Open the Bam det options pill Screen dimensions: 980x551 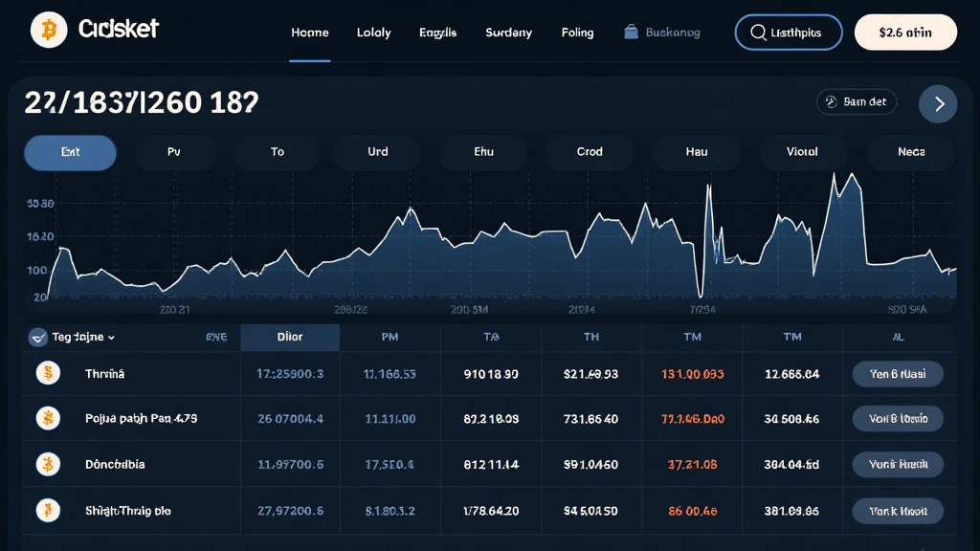[856, 102]
